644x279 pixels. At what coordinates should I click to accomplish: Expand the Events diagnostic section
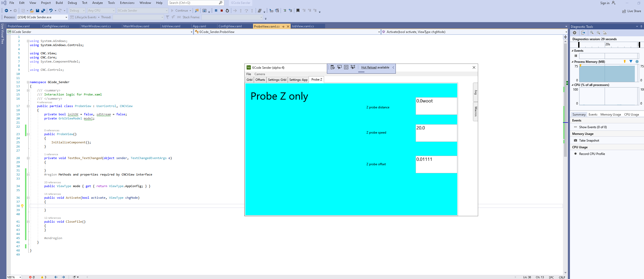point(573,50)
